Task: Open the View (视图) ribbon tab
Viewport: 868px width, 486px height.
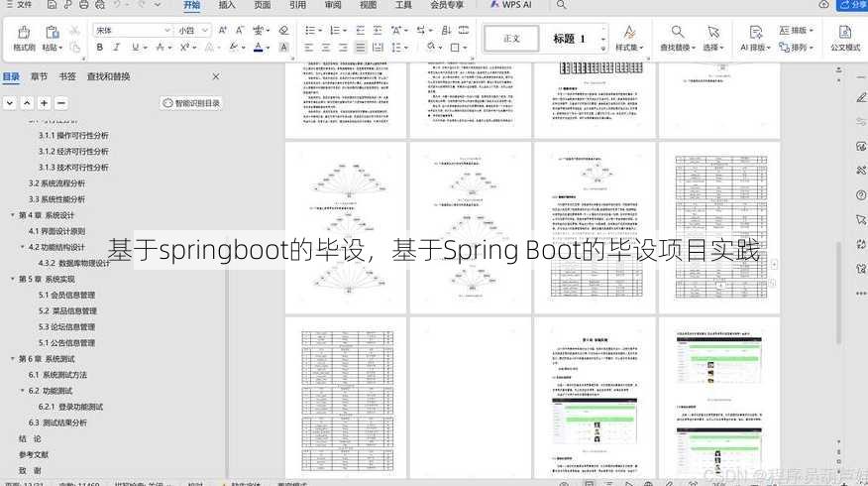Action: pyautogui.click(x=369, y=4)
